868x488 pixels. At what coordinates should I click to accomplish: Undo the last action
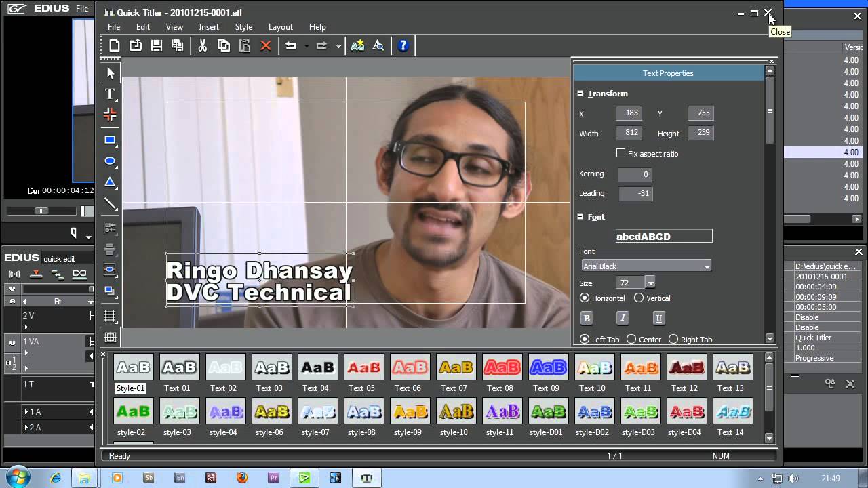[291, 45]
